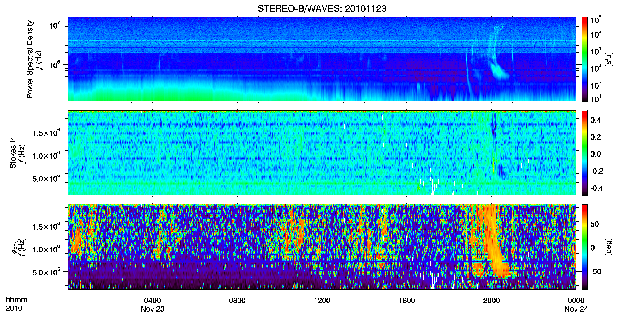This screenshot has height=332, width=644.
Task: Click the 5.0×10^5 tick of the phi RTN panel
Action: (x=46, y=272)
